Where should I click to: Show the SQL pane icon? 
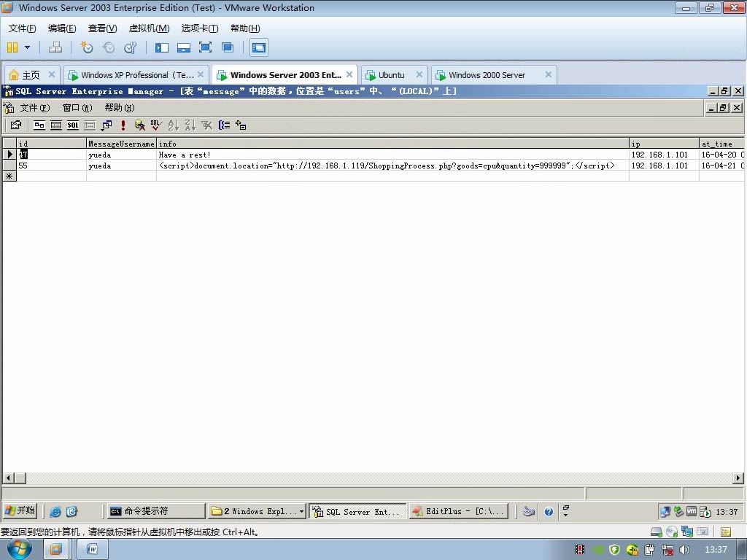[73, 125]
